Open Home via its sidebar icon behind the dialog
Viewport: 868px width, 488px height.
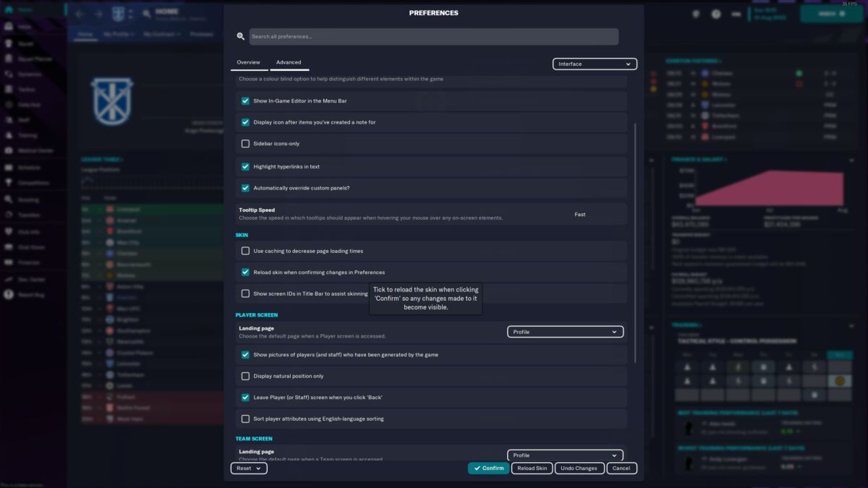8,10
